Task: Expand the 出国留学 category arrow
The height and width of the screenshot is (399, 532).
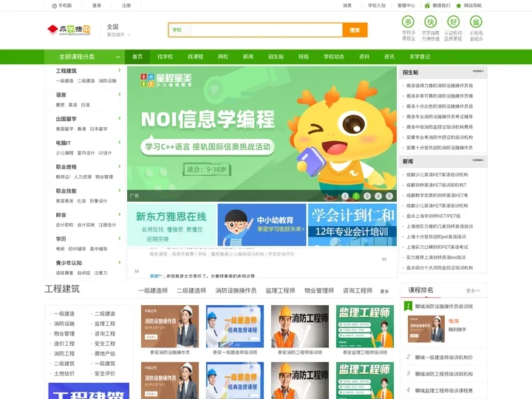Action: tap(120, 118)
